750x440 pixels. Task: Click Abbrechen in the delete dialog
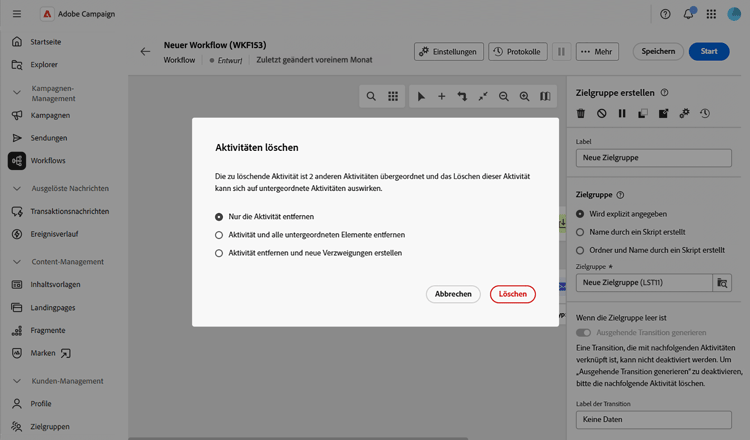point(453,294)
